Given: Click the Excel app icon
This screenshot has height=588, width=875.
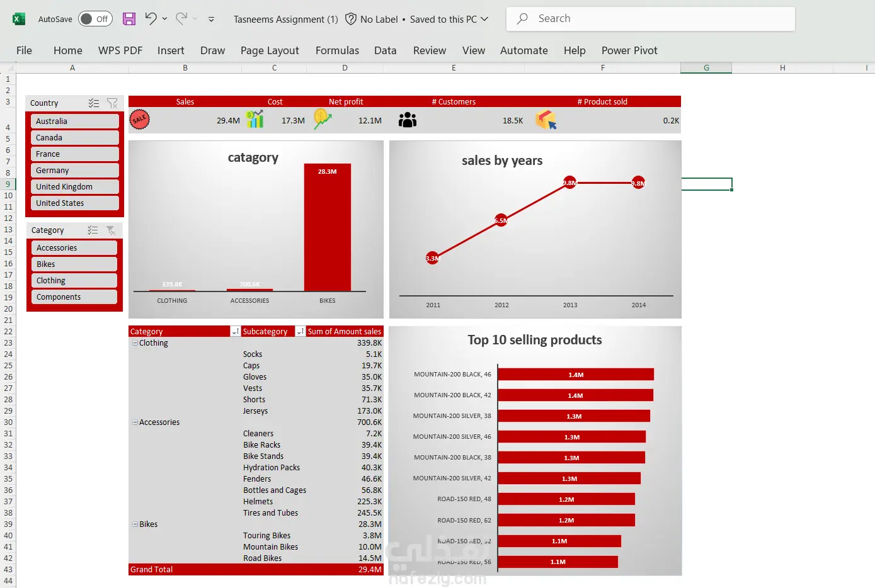Looking at the screenshot, I should tap(19, 19).
